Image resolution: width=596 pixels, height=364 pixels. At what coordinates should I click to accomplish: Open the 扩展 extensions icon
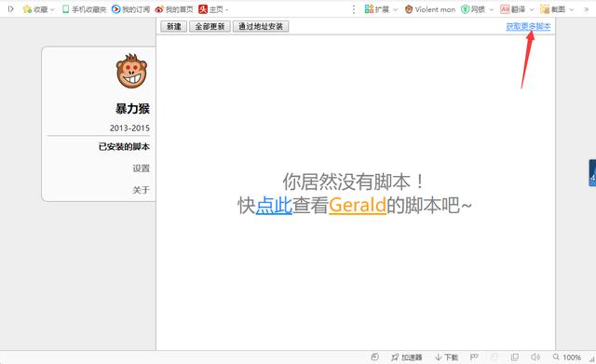pyautogui.click(x=376, y=9)
